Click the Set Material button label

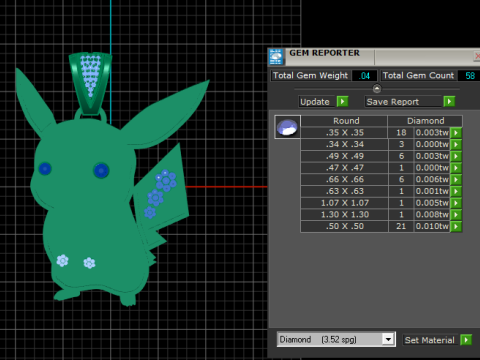coord(430,340)
